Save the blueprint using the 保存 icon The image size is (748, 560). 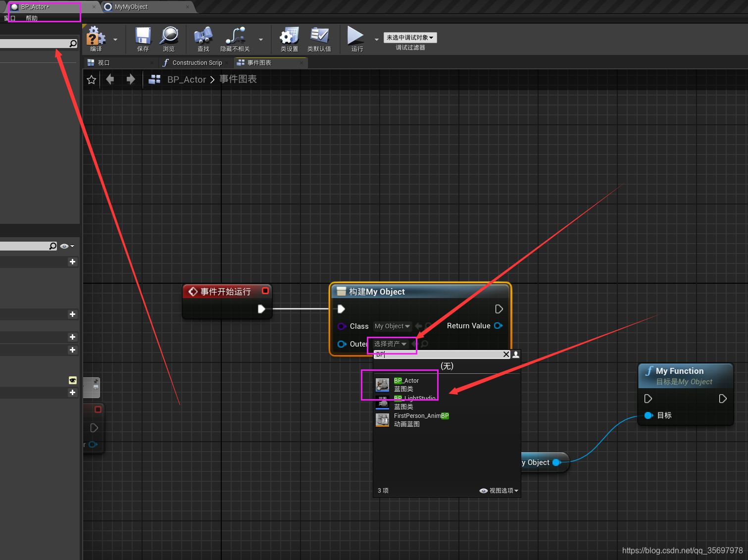143,39
